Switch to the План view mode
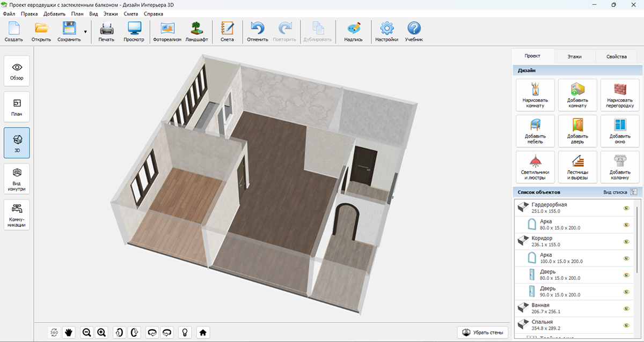This screenshot has width=644, height=342. pos(17,106)
